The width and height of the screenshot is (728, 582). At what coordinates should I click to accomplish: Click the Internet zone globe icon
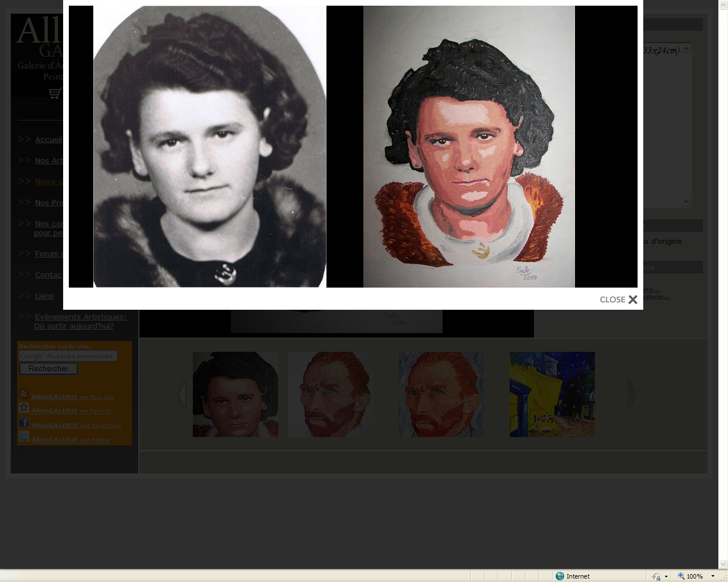click(x=560, y=576)
